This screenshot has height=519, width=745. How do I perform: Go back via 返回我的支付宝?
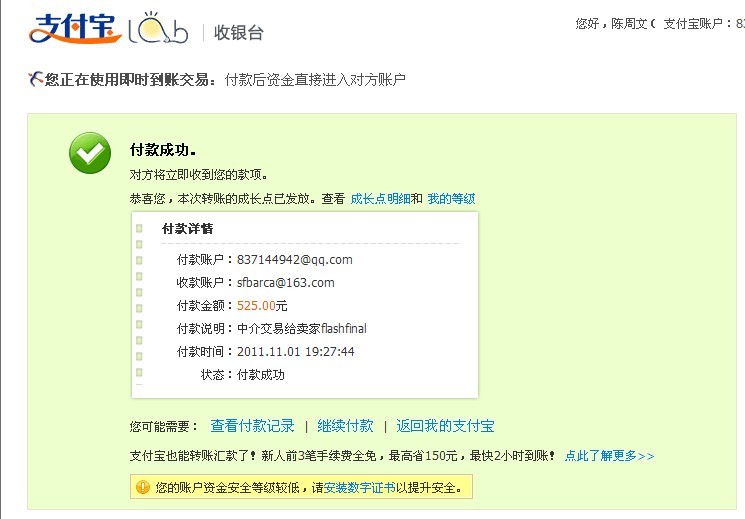pyautogui.click(x=445, y=426)
